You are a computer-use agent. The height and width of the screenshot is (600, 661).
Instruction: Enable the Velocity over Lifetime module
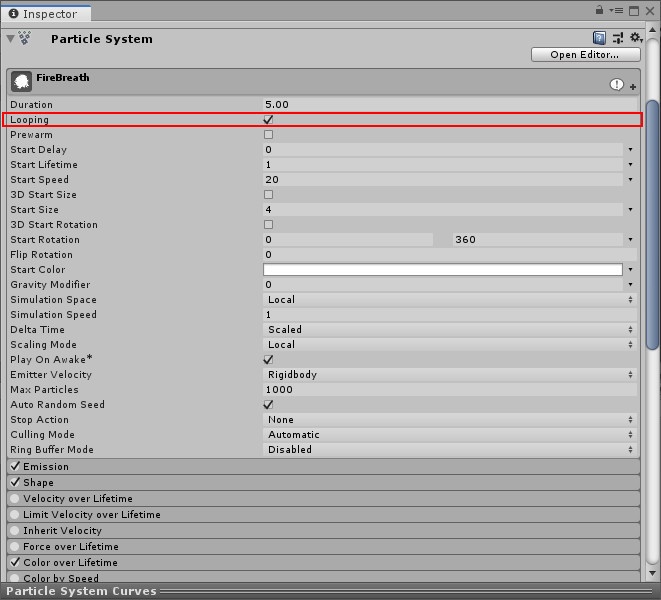coord(15,498)
